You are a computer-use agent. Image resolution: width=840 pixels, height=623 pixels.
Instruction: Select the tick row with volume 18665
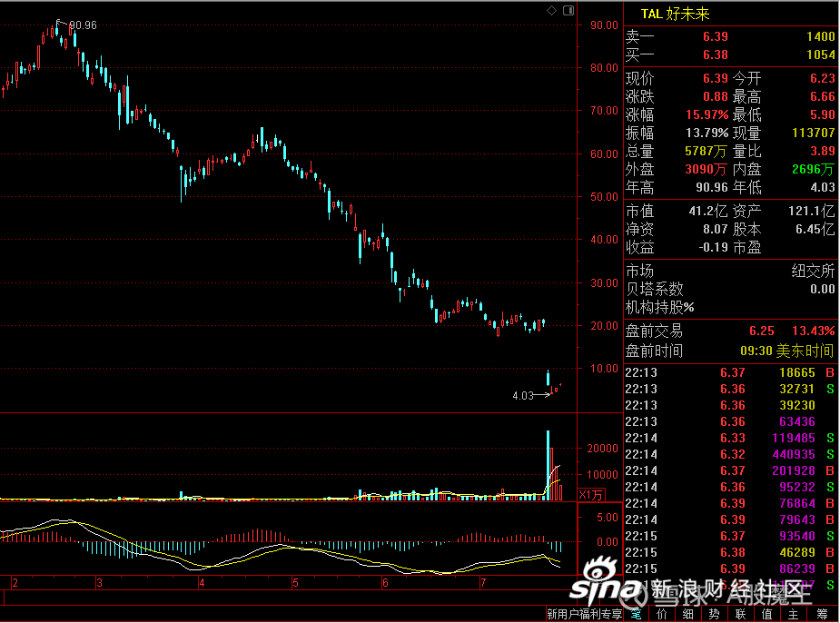coord(730,373)
